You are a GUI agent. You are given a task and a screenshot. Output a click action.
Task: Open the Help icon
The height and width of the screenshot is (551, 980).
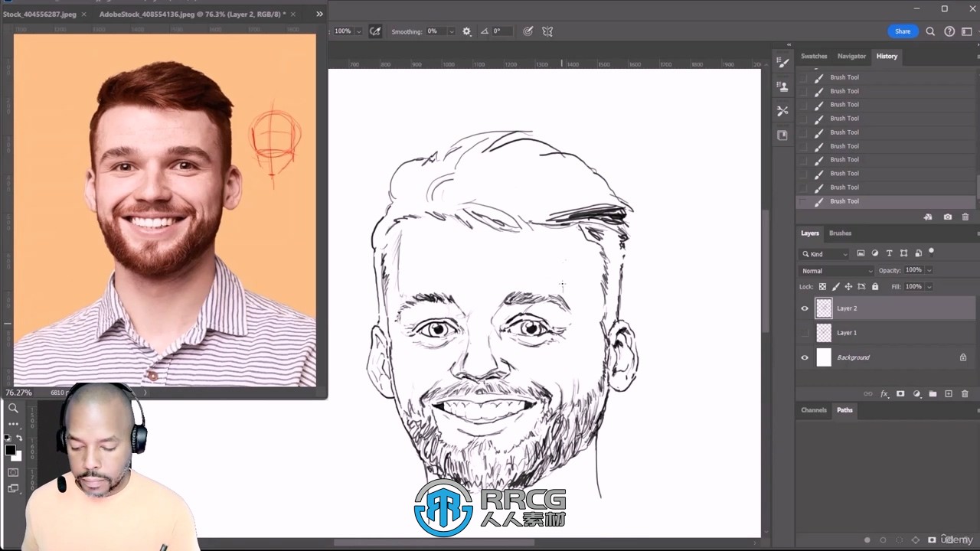point(949,31)
